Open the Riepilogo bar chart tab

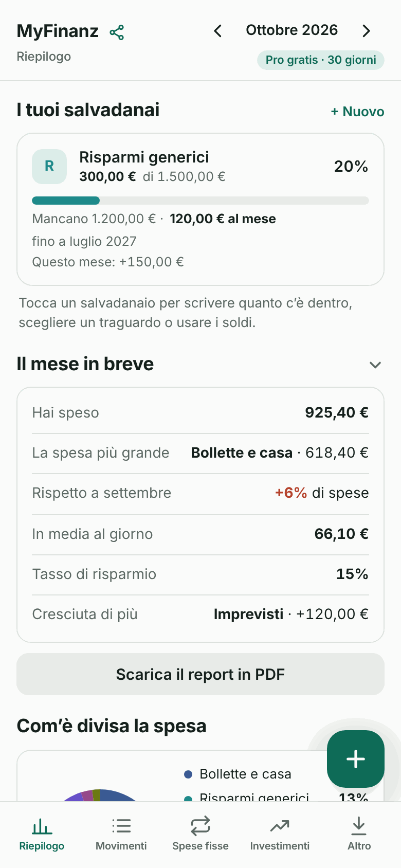42,835
